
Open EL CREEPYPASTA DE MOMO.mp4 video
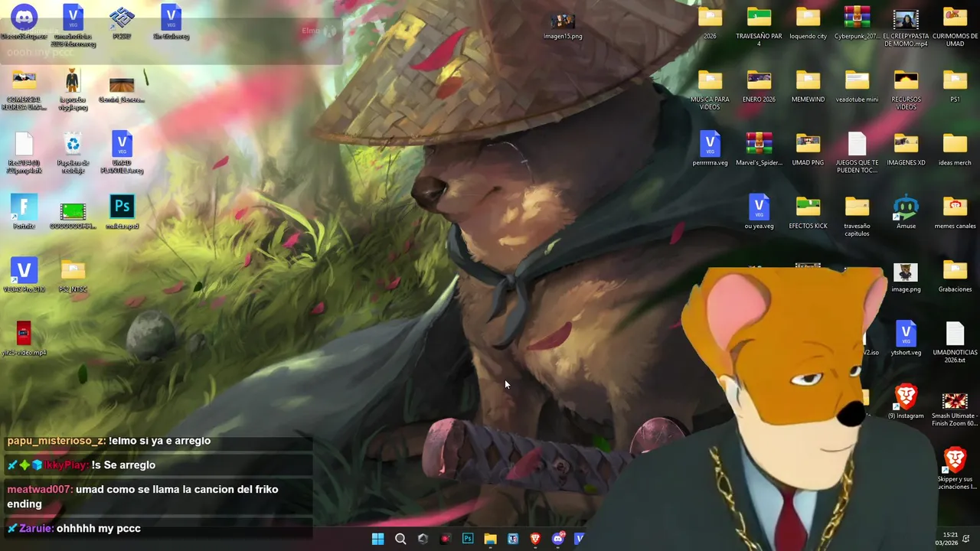tap(906, 27)
